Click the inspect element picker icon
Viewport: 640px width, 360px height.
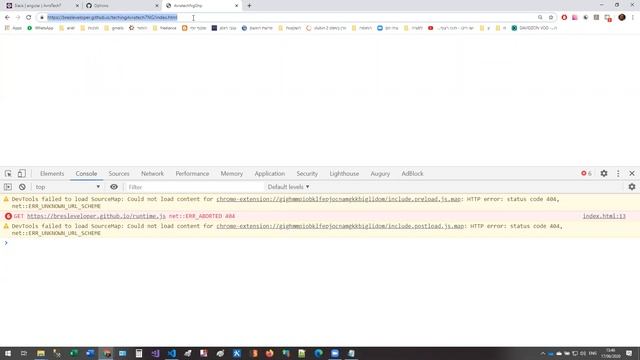tap(8, 173)
